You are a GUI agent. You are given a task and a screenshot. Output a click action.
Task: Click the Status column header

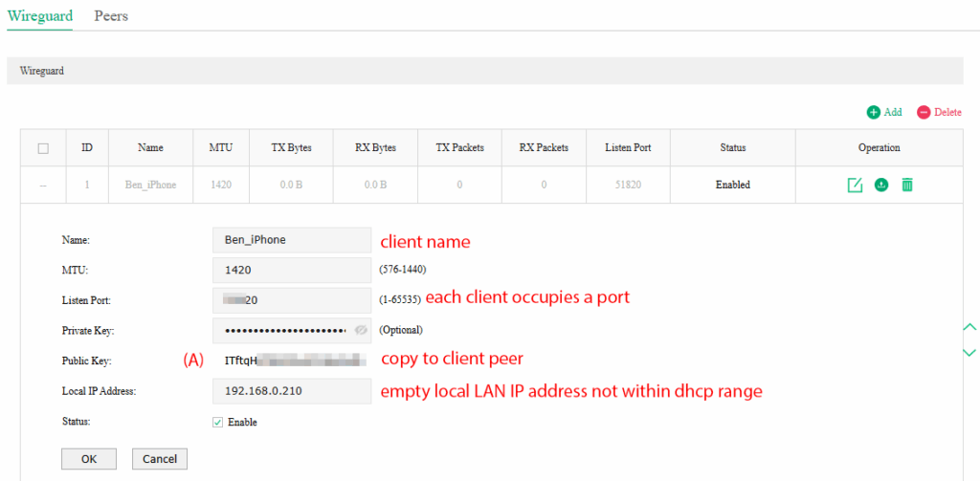tap(732, 148)
